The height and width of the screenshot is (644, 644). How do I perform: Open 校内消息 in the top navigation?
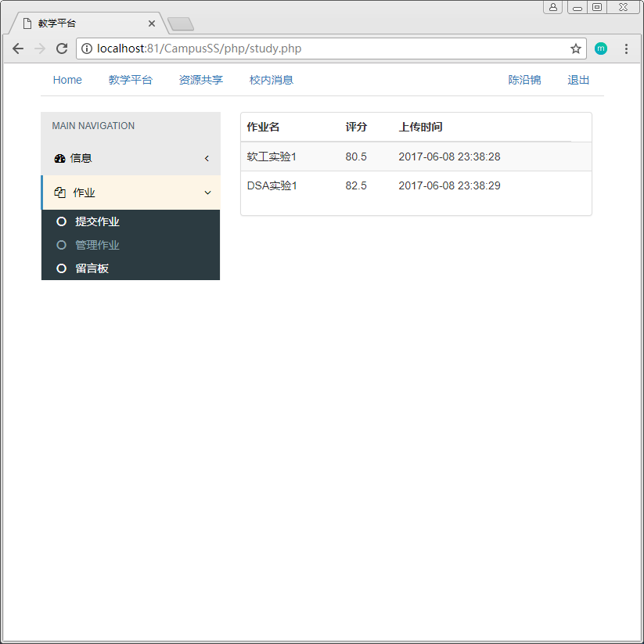272,80
